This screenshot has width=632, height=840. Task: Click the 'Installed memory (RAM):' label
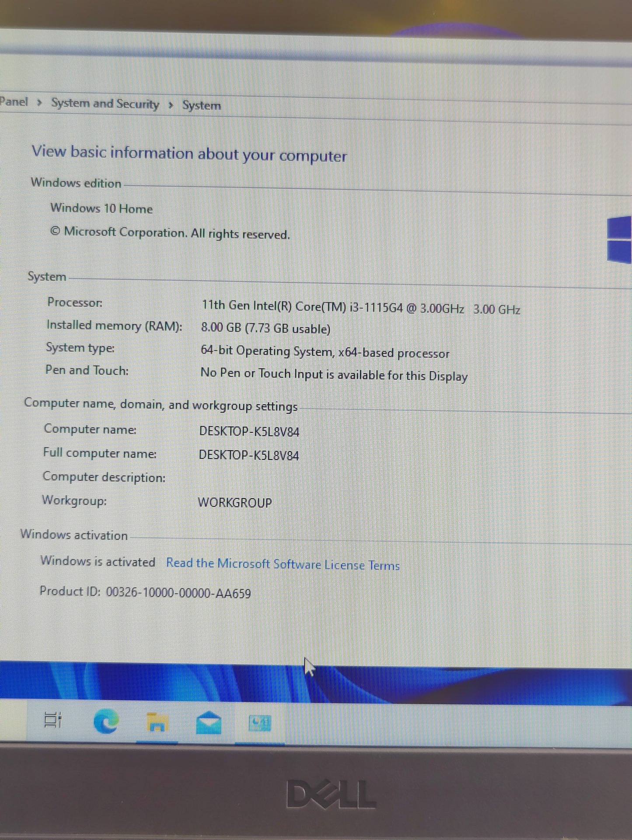(x=114, y=326)
